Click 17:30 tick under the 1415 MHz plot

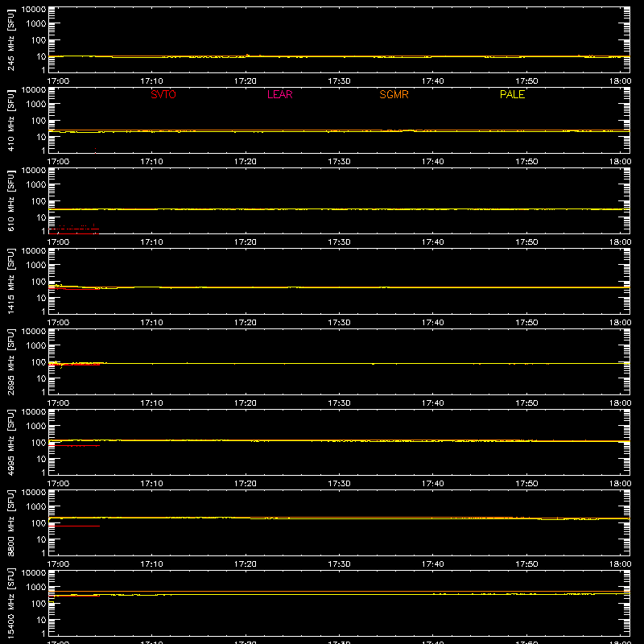(339, 323)
